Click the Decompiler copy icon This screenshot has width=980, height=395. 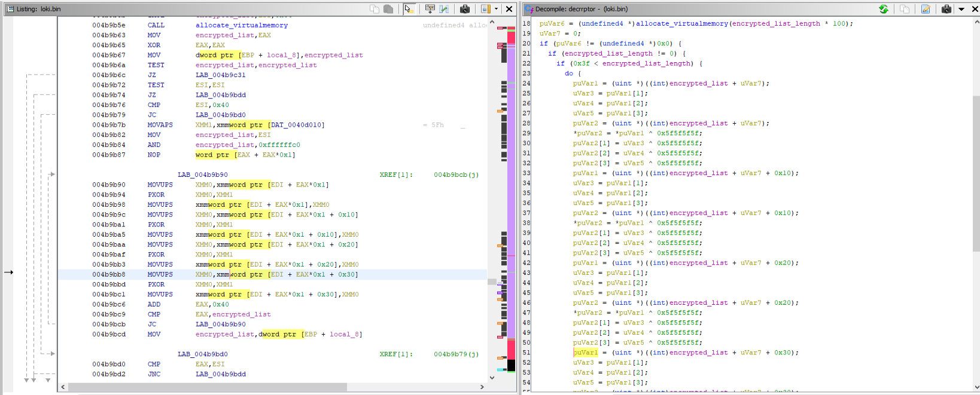click(905, 9)
